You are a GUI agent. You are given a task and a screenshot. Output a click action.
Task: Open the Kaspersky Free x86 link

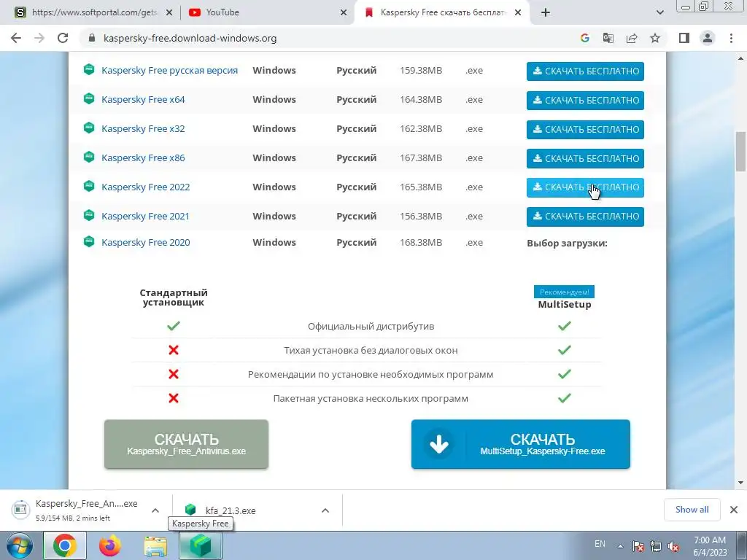[143, 157]
